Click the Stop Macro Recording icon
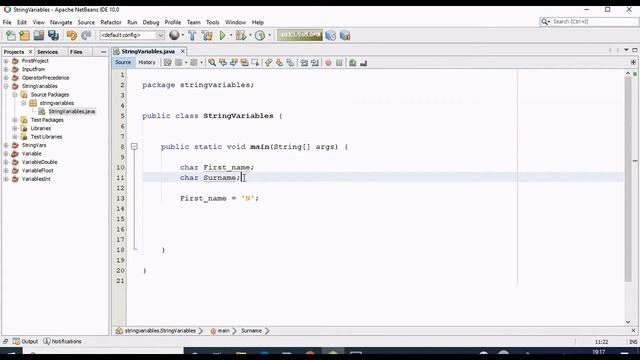This screenshot has height=360, width=640. 339,62
